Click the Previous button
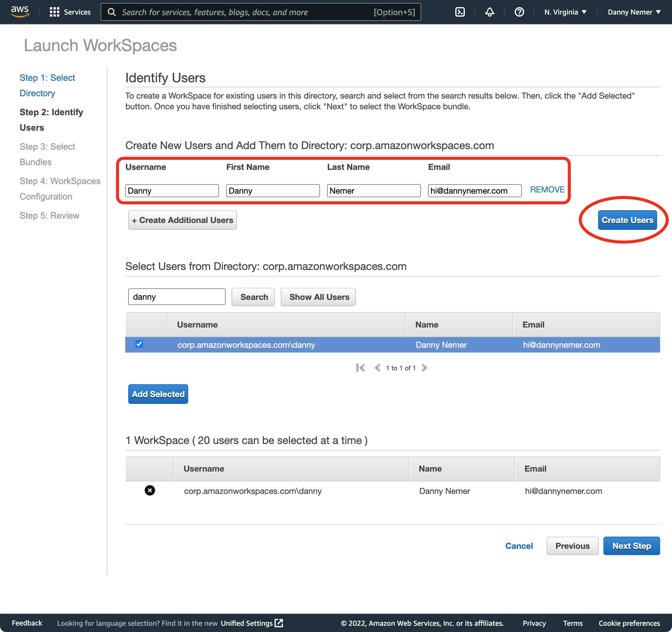672x632 pixels. click(572, 546)
